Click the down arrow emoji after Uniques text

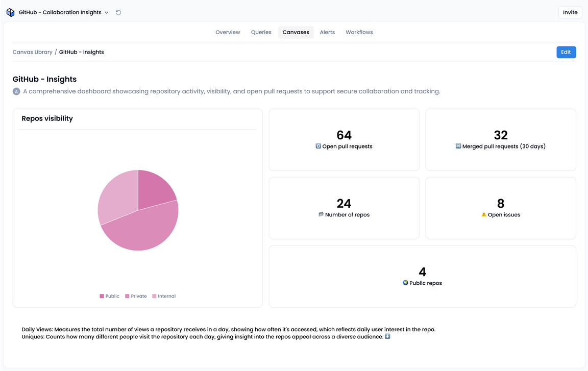click(x=387, y=336)
